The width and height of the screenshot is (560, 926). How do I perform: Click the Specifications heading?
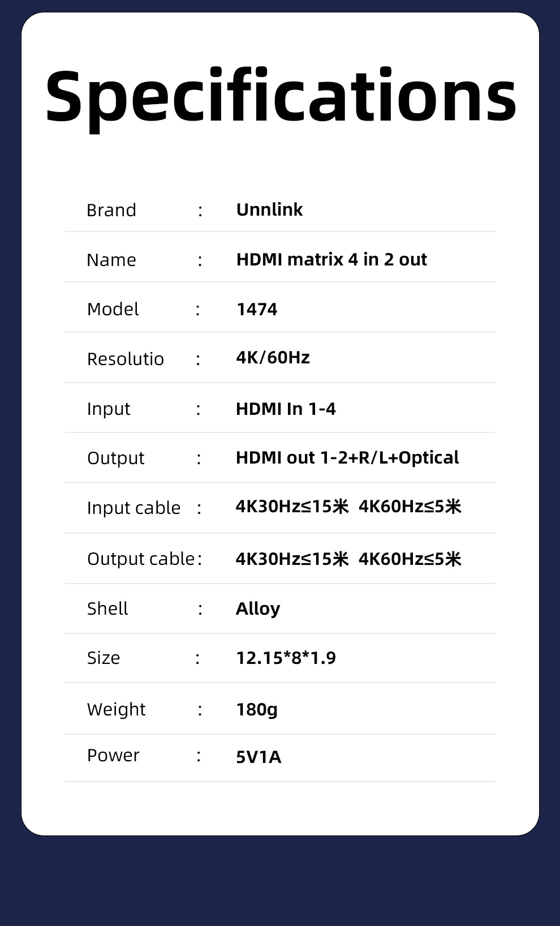coord(281,96)
